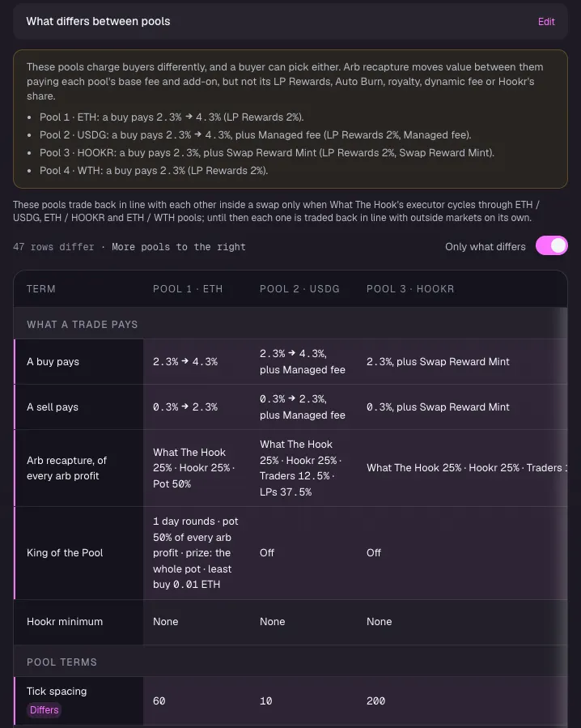Click the 'Pool 2 · USDG: a buy pays' bullet
The height and width of the screenshot is (728, 581).
(x=255, y=135)
